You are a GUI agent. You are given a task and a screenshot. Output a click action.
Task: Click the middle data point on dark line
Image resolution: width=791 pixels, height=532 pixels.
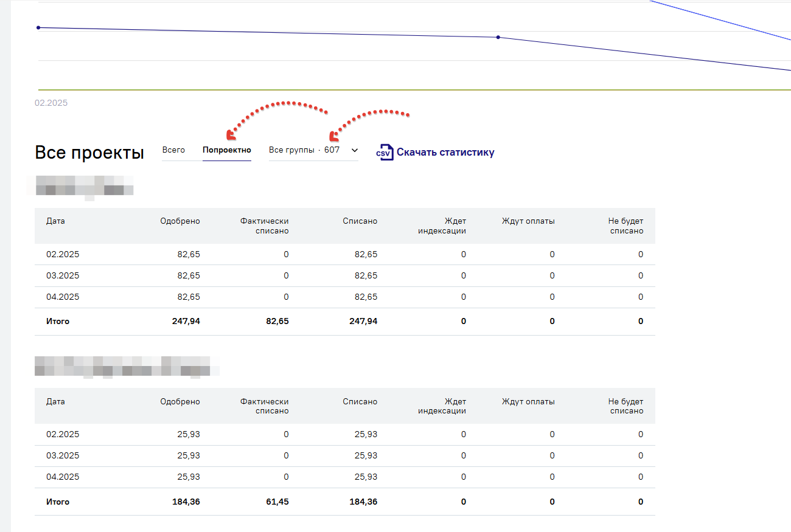tap(498, 37)
